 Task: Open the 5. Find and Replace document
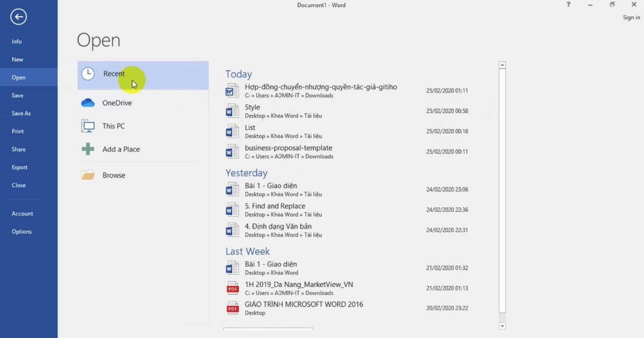click(x=275, y=206)
